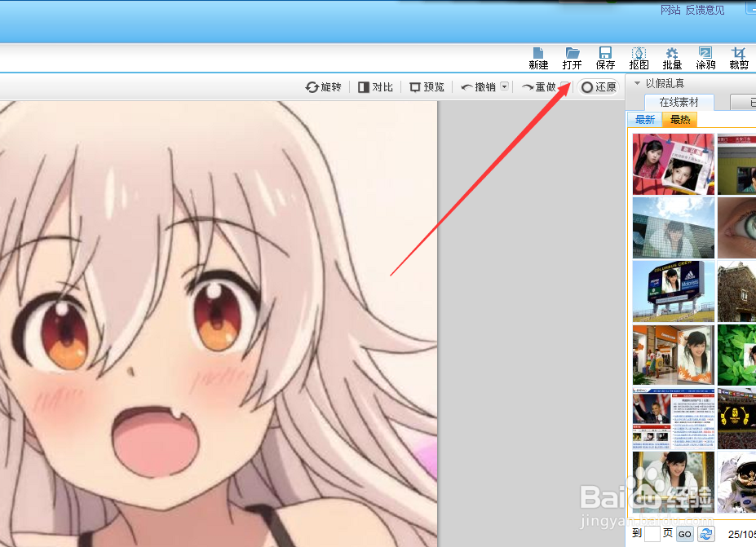The height and width of the screenshot is (547, 756).
Task: Toggle 对比 compare view
Action: pos(376,87)
